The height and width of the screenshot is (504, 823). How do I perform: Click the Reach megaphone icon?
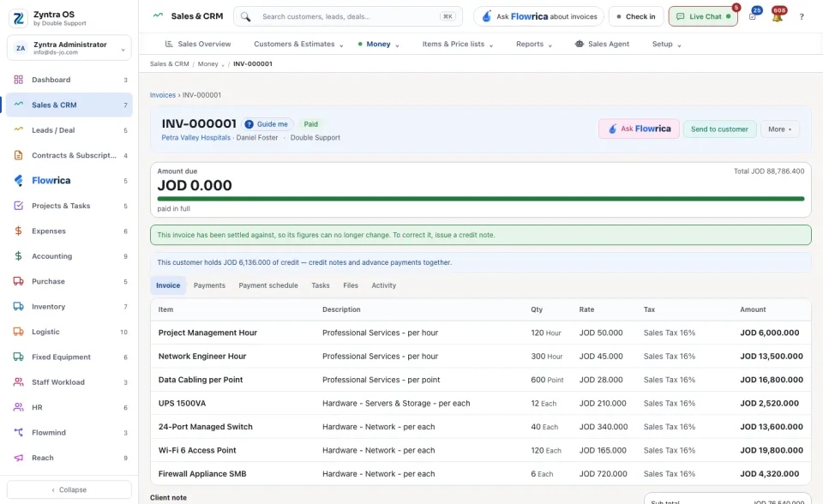pos(18,458)
